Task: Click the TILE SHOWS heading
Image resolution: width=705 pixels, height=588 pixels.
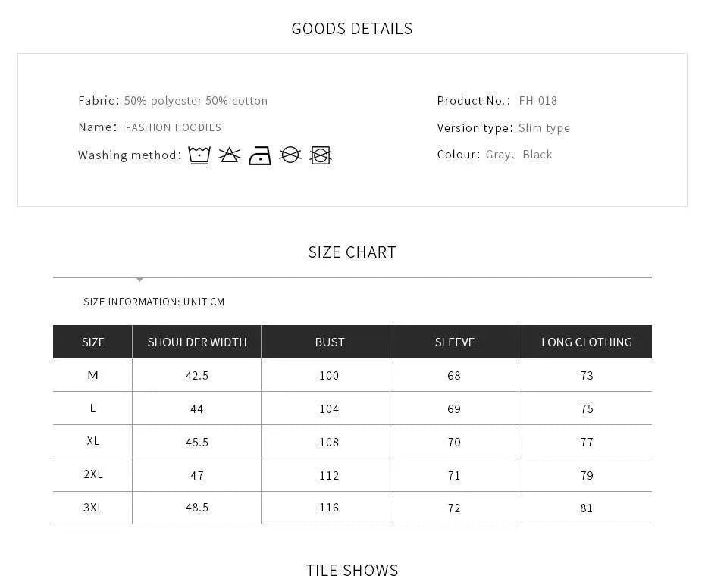Action: 352,571
